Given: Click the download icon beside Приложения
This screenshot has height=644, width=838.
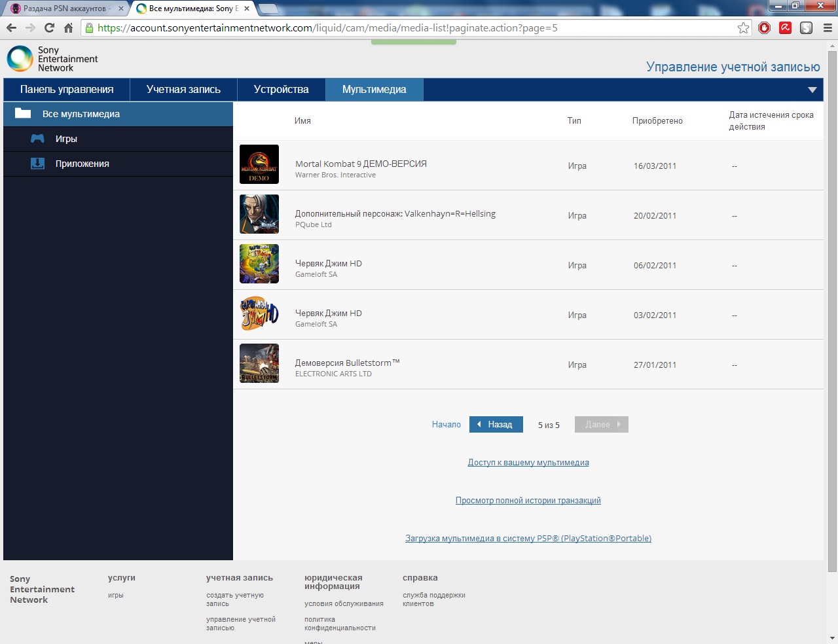Looking at the screenshot, I should (38, 164).
